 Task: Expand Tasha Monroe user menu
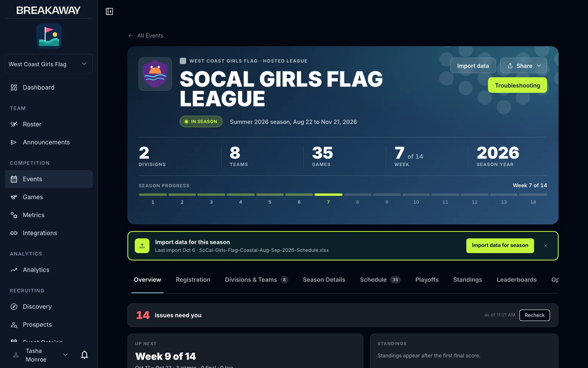(40, 355)
